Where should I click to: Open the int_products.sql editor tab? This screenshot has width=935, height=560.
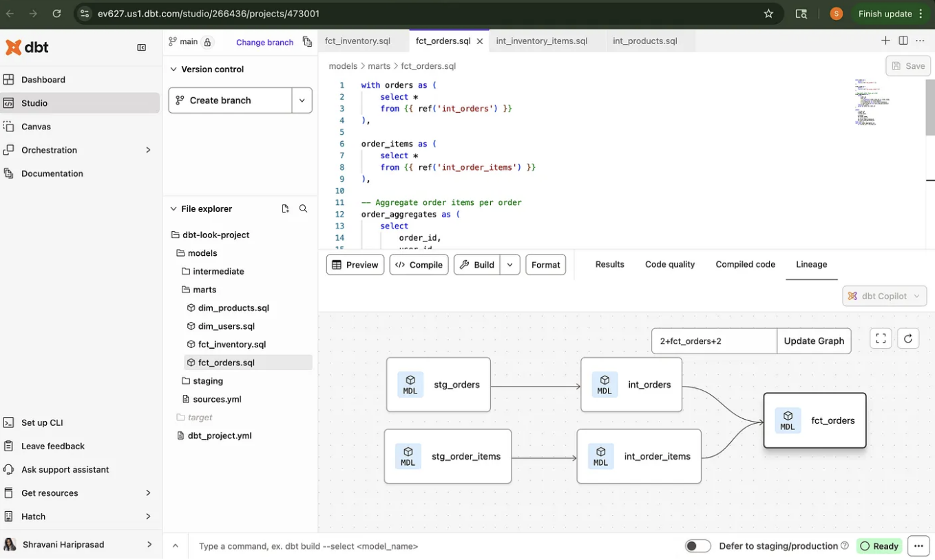(644, 41)
